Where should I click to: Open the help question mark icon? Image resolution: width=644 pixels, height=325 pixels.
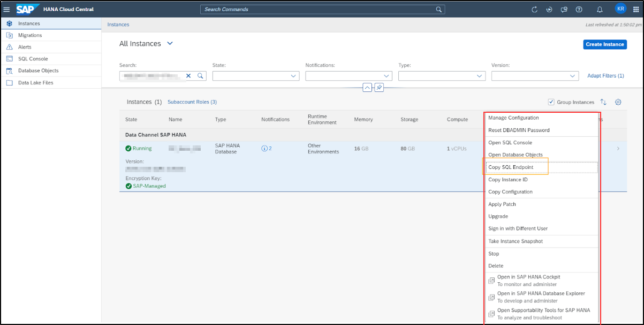(579, 10)
